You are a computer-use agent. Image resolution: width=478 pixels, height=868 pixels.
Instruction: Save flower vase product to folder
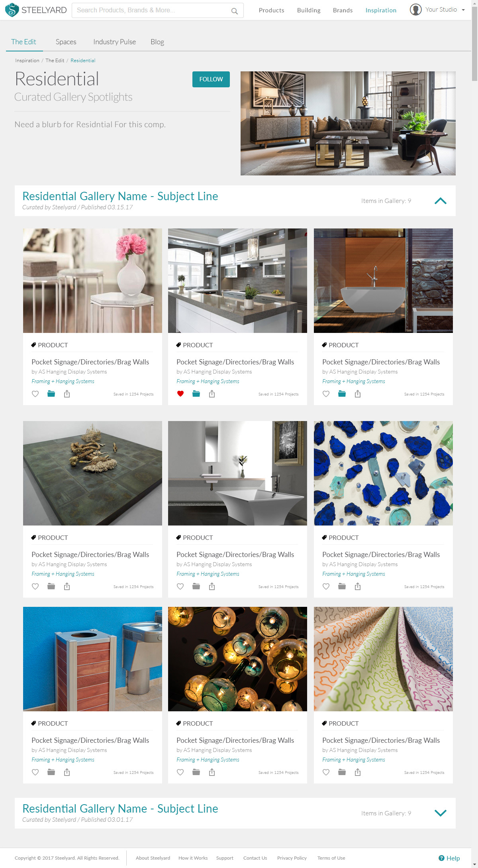pyautogui.click(x=51, y=394)
